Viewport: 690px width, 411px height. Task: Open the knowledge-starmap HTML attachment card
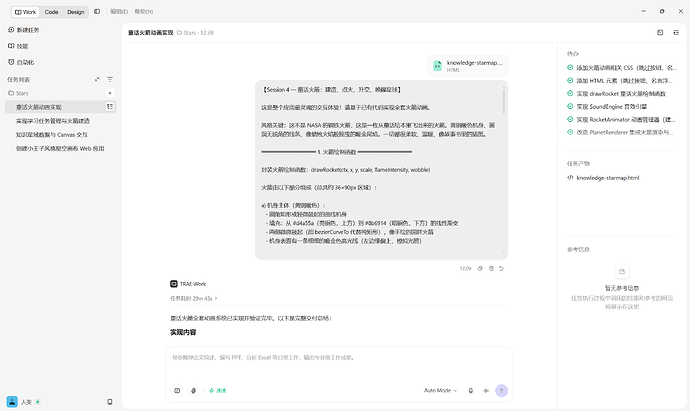[x=468, y=66]
